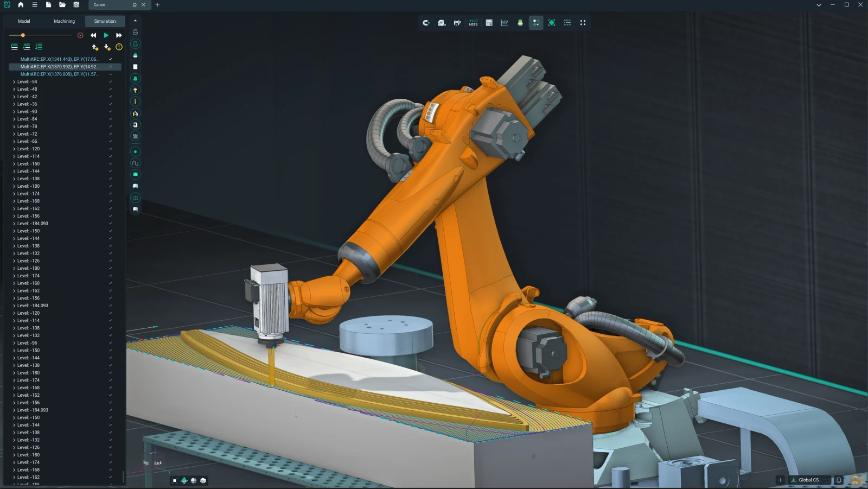Jump to the previous warning
868x489 pixels.
[95, 47]
